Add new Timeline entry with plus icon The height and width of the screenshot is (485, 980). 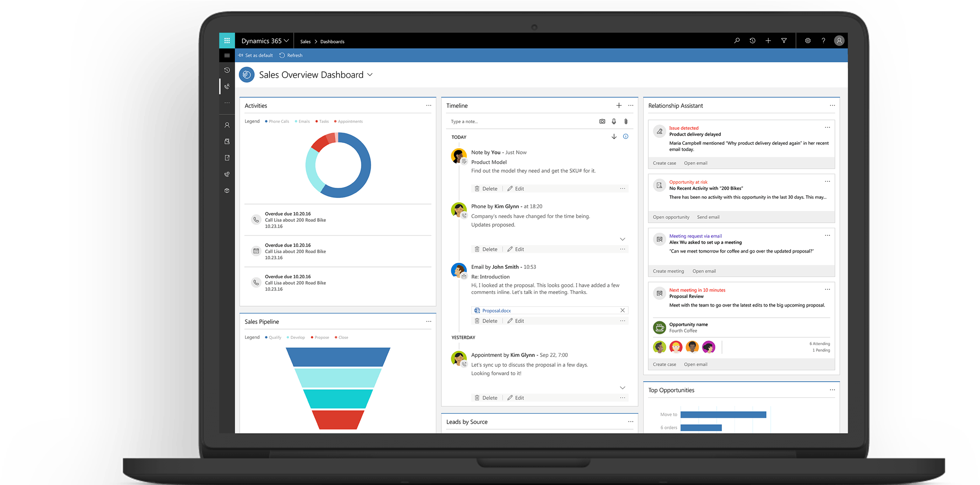pyautogui.click(x=619, y=106)
